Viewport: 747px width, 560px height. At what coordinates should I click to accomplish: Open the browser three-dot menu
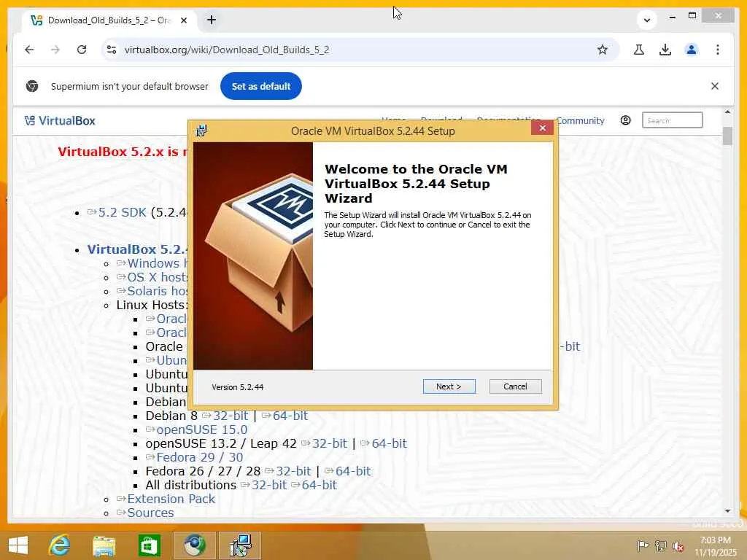click(x=718, y=50)
